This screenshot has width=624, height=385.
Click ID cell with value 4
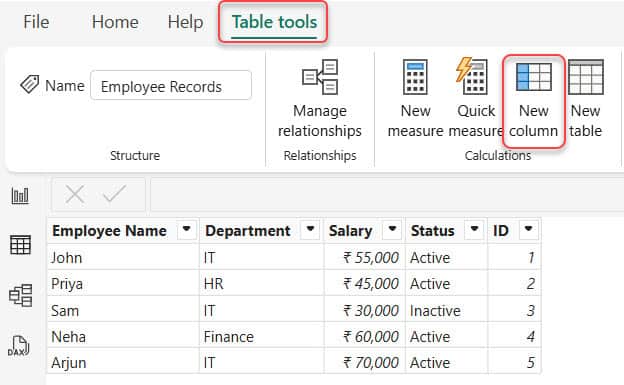(x=514, y=336)
